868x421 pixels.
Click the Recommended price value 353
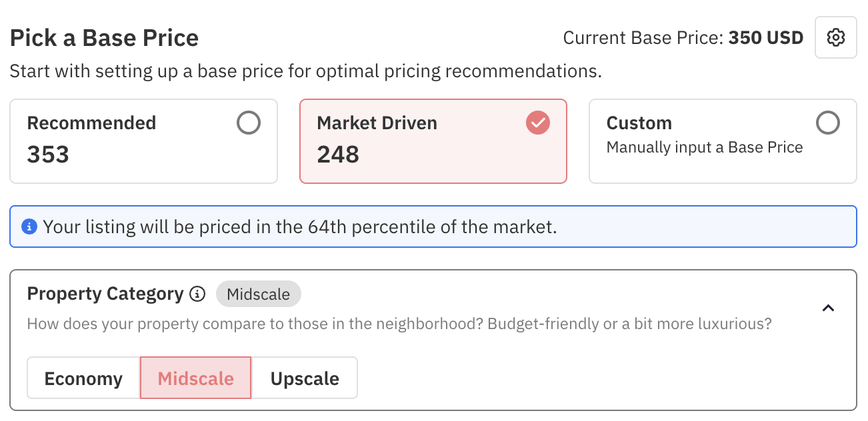pos(48,155)
